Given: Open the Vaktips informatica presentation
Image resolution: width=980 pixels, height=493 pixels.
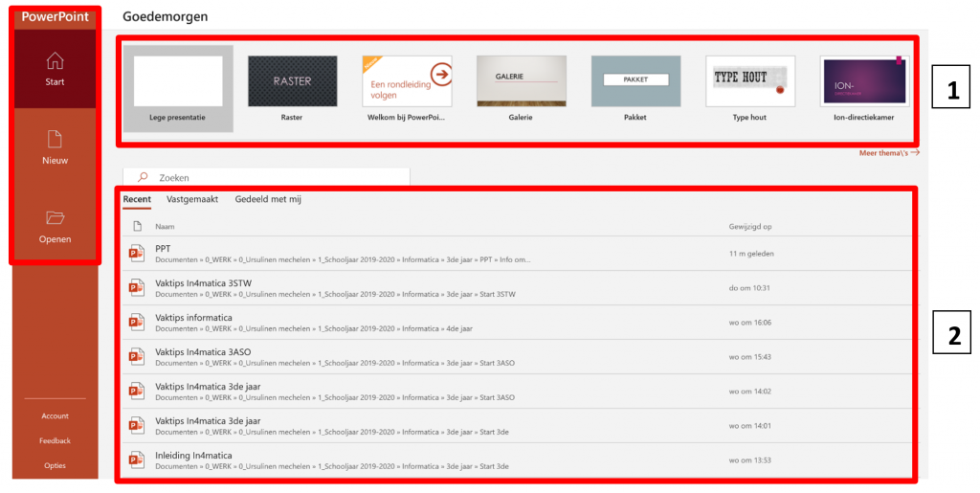Looking at the screenshot, I should 520,322.
